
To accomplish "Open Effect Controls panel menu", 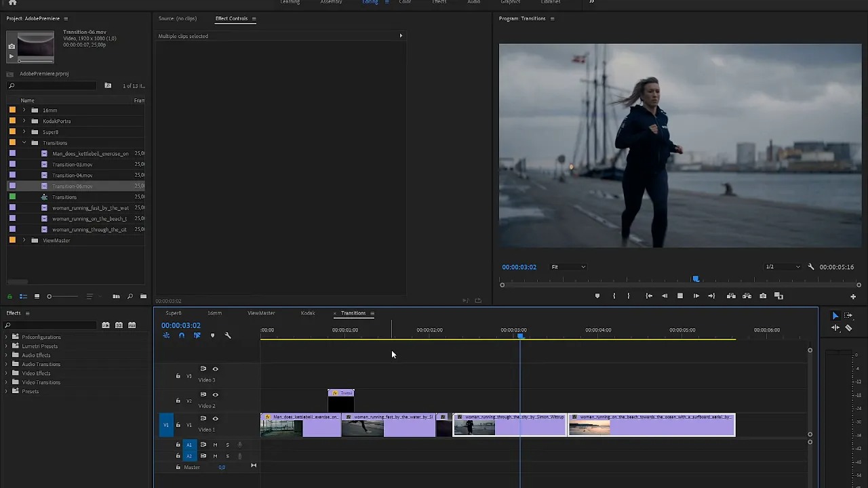I will 254,18.
